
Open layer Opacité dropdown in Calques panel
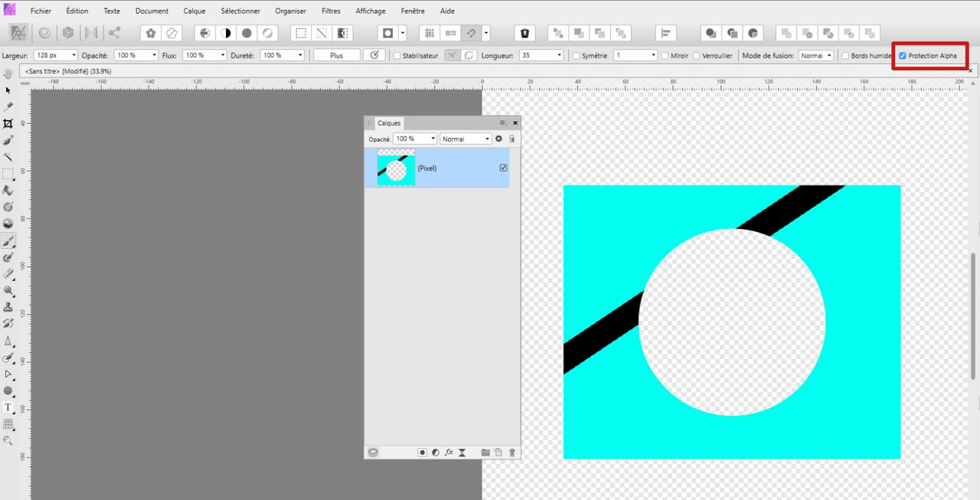coord(433,139)
